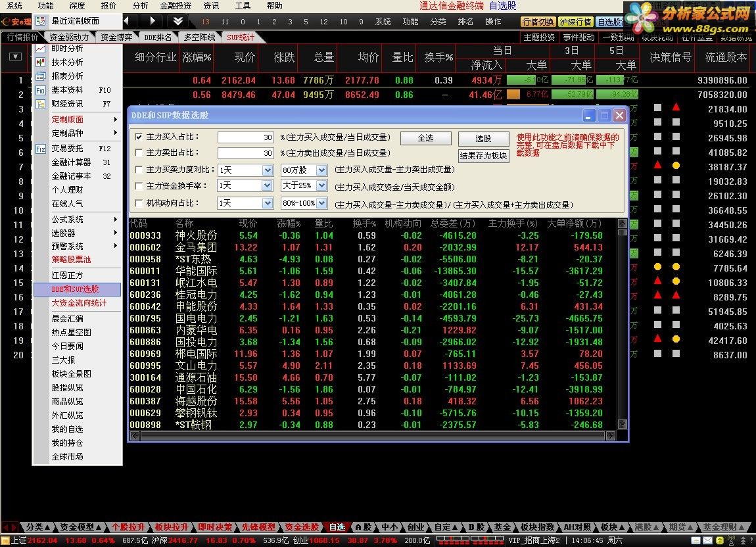This screenshot has height=547, width=756.
Task: Click the list dropdown box beside row numbers
Action: pos(15,57)
